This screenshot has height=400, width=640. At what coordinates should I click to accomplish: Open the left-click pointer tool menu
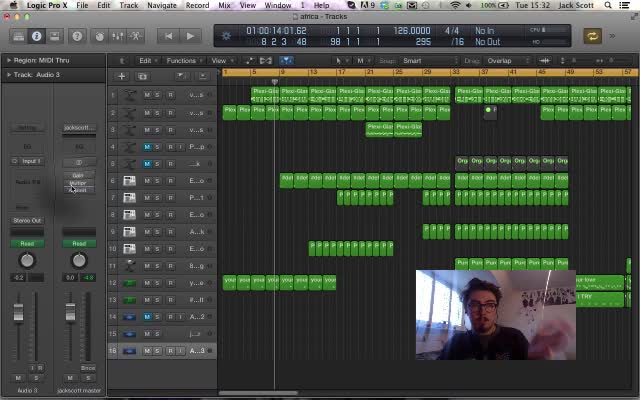tap(342, 60)
